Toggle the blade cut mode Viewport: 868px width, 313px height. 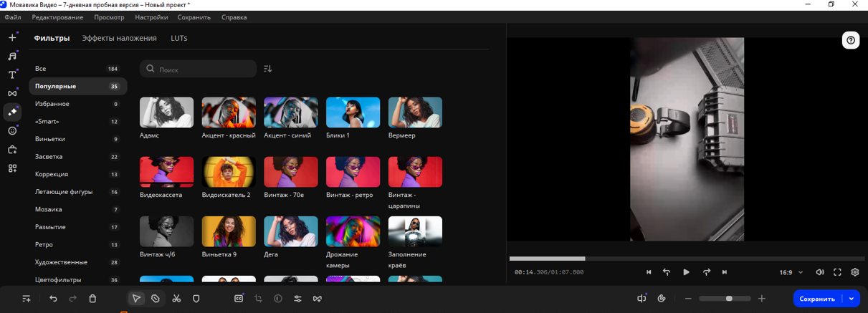[x=156, y=299]
